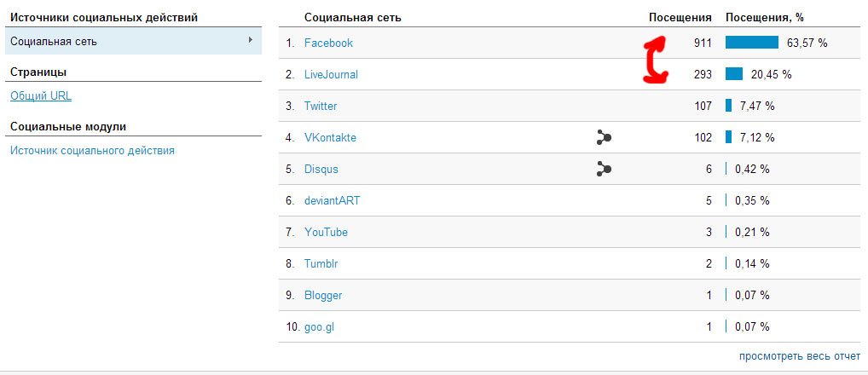Open the Tumblr network link
The height and width of the screenshot is (375, 868).
(x=321, y=264)
